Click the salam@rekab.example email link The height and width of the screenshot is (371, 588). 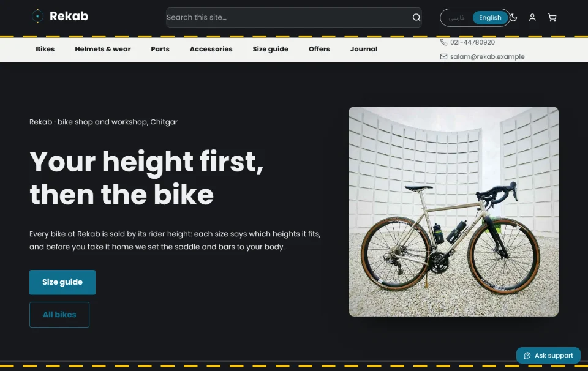[x=487, y=56]
